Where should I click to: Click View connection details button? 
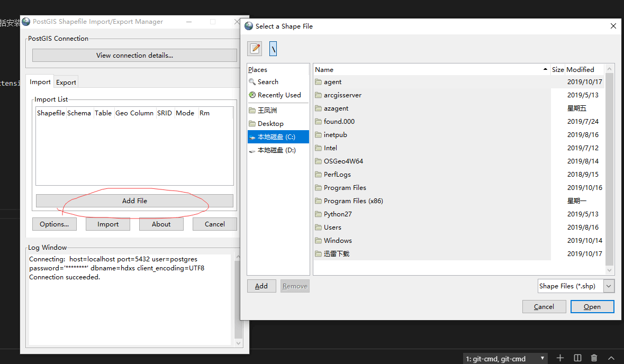134,56
